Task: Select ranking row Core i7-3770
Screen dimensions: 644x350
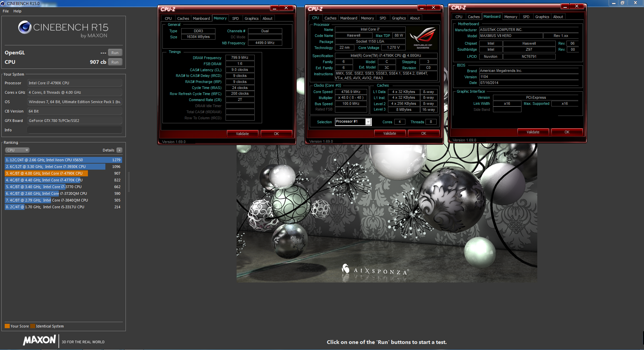Action: (63, 187)
